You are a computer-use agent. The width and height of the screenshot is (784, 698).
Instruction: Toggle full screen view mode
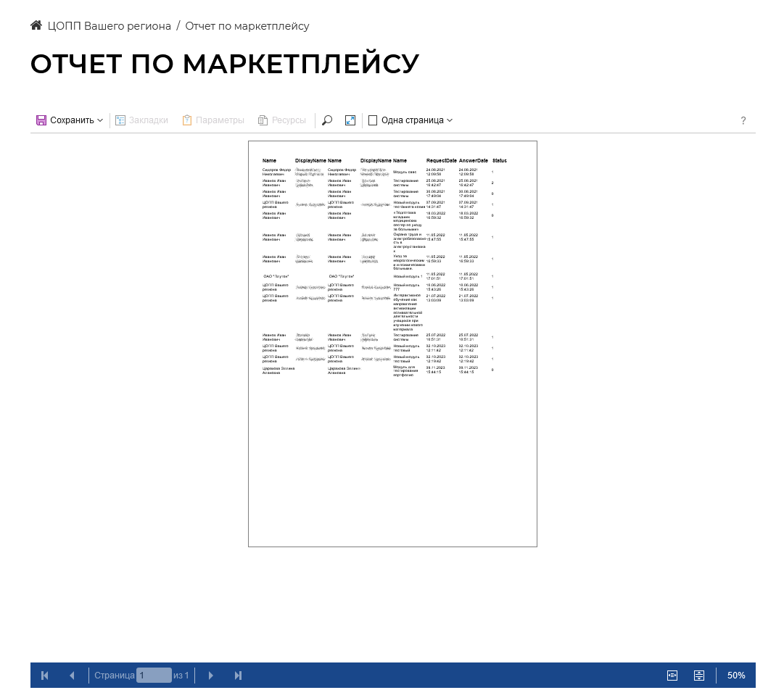[350, 120]
